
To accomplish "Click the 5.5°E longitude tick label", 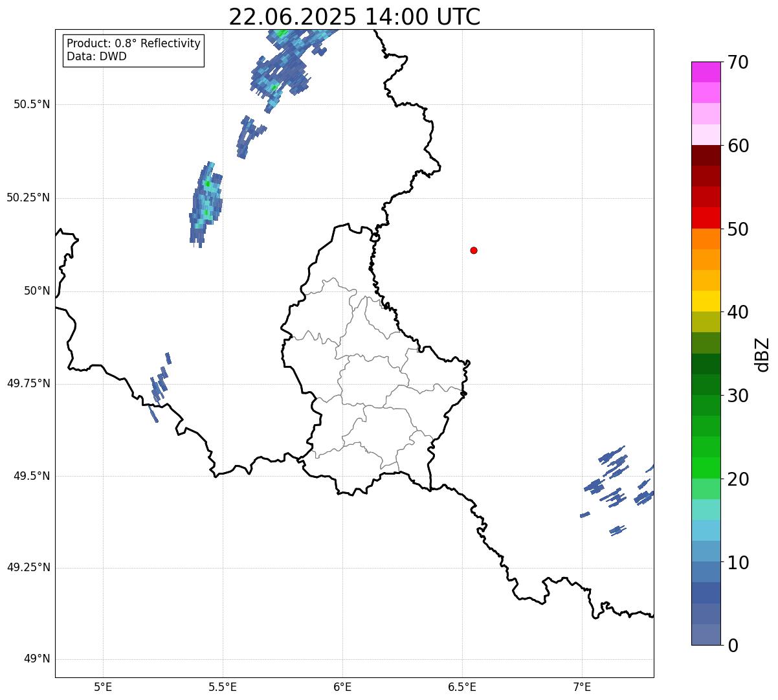I will pos(223,686).
